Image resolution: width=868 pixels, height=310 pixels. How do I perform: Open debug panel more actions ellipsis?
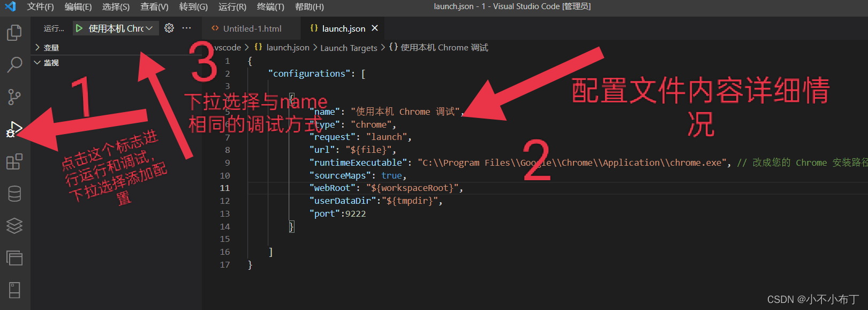186,28
